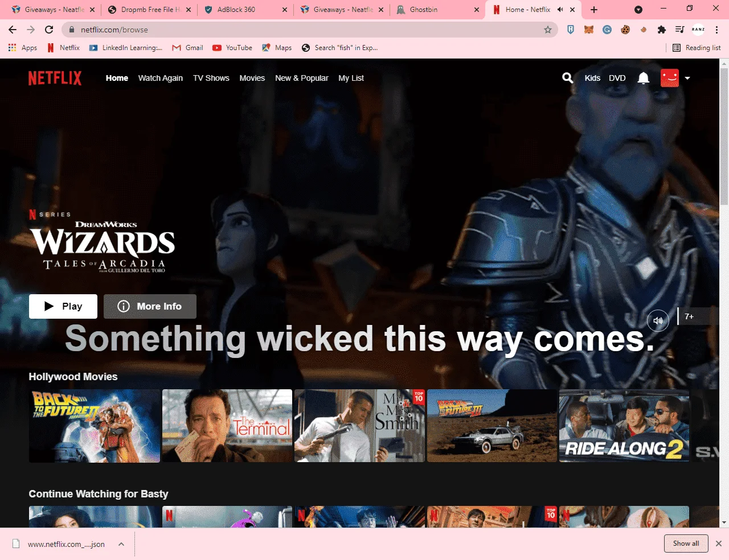Open The Terminal movie thumbnail

[227, 426]
